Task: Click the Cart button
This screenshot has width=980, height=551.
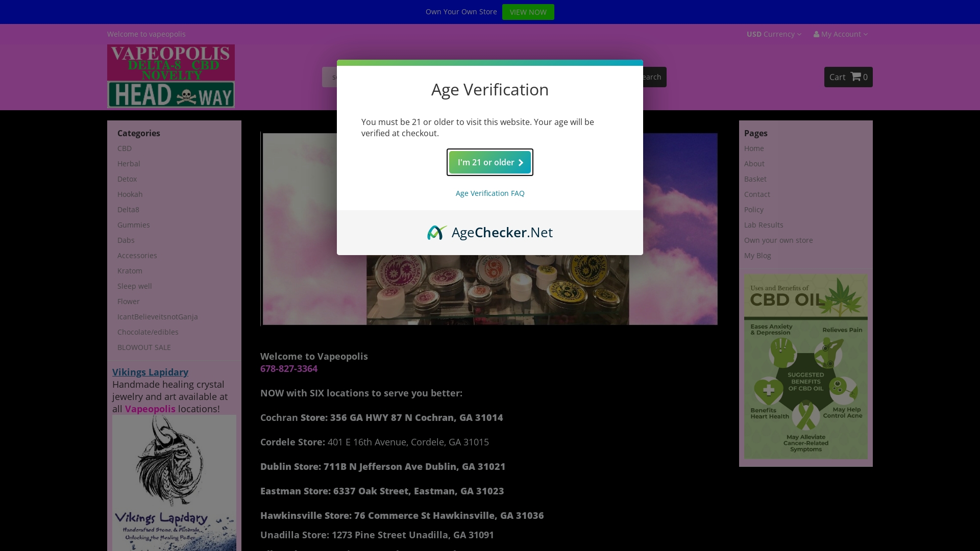Action: pos(848,77)
